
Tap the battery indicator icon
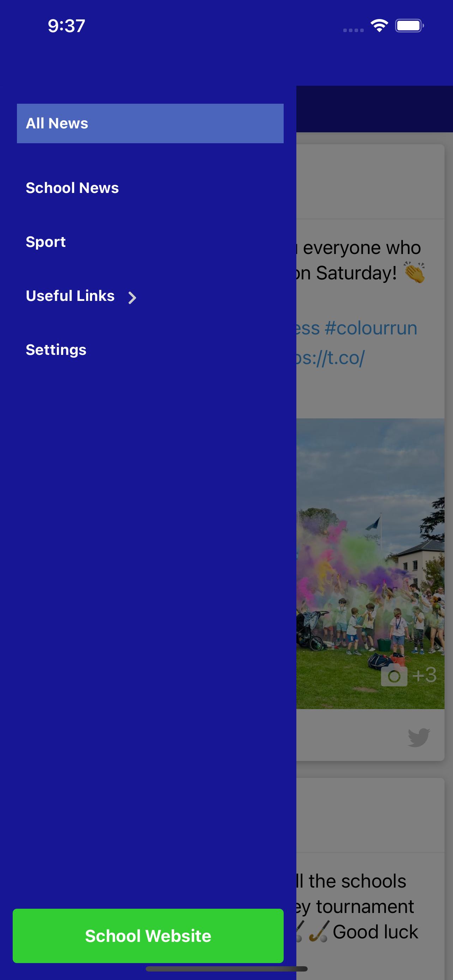[410, 26]
